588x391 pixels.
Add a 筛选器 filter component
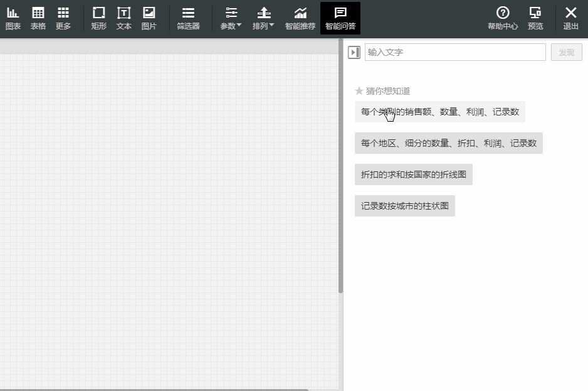(x=188, y=18)
